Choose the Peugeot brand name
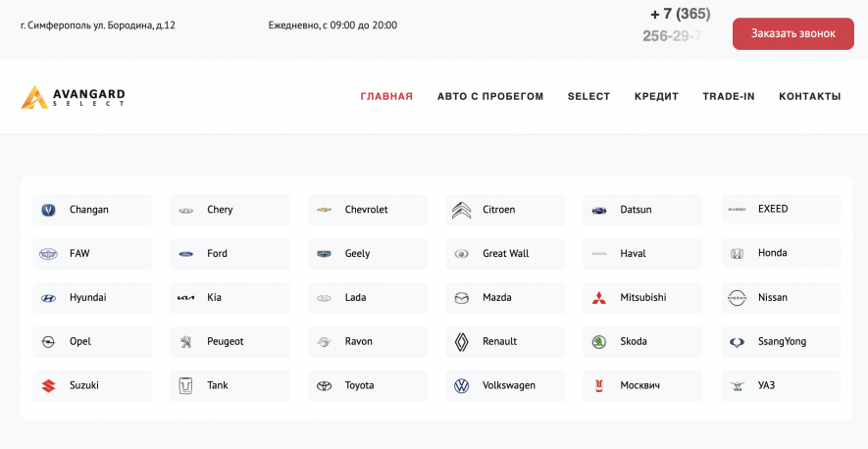Viewport: 868px width, 449px height. tap(226, 341)
